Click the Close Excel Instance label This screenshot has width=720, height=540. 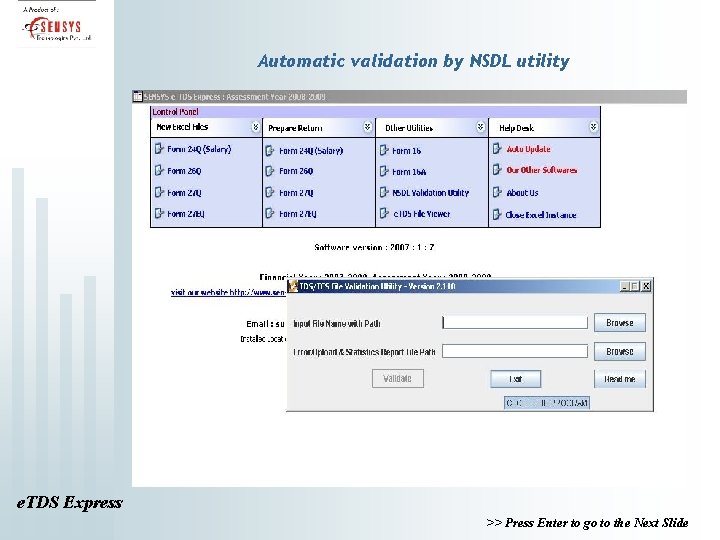[540, 215]
